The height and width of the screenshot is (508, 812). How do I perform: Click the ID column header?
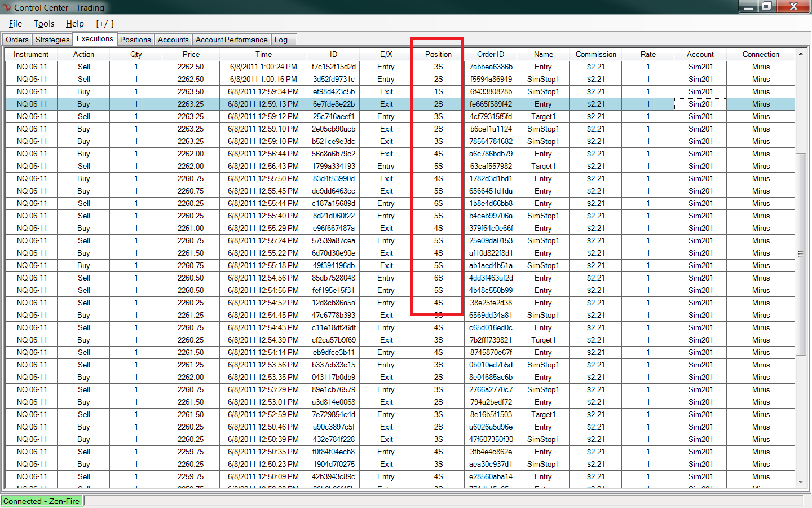(334, 54)
